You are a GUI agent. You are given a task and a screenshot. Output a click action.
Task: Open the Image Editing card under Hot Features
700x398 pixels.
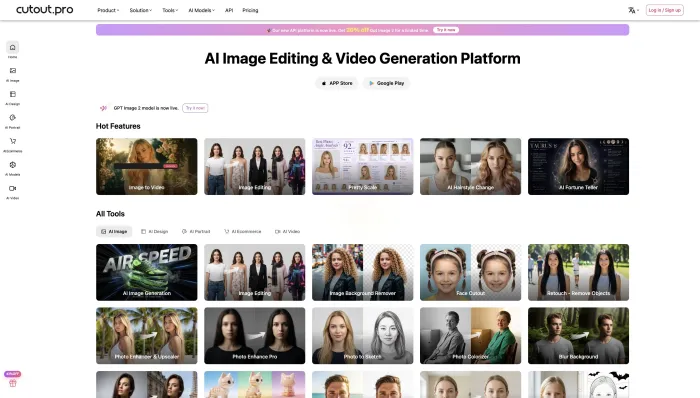click(x=254, y=166)
